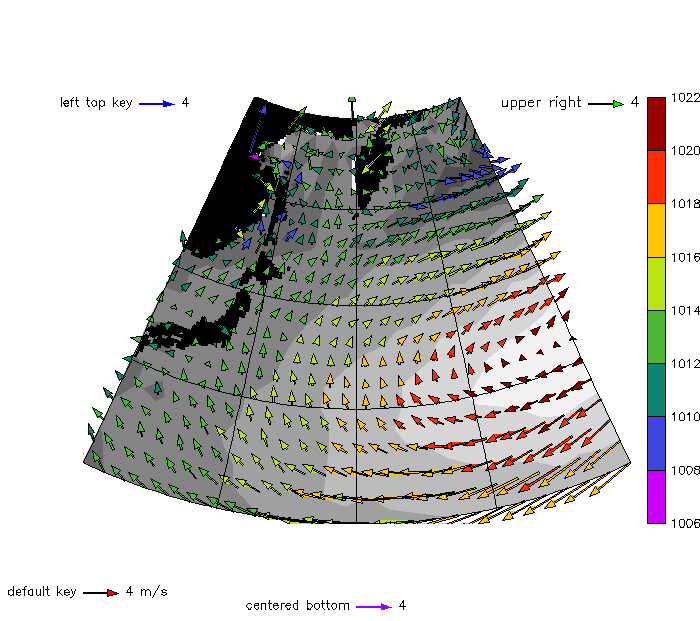Select the "left top key" text label

[x=96, y=103]
